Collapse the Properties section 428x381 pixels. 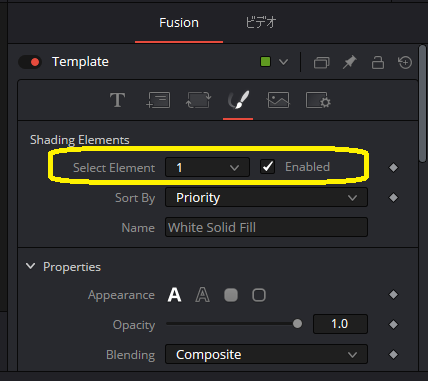(x=31, y=266)
